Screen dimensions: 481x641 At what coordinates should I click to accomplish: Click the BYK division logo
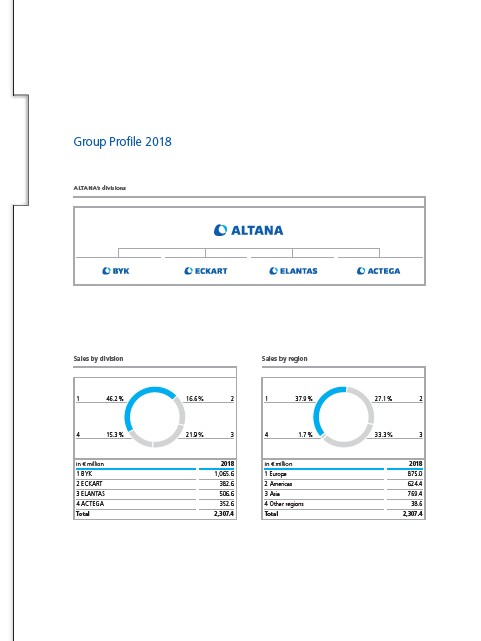point(116,271)
